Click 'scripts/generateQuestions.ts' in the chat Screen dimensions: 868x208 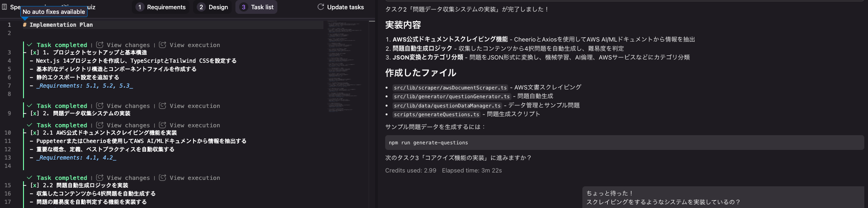tap(436, 114)
